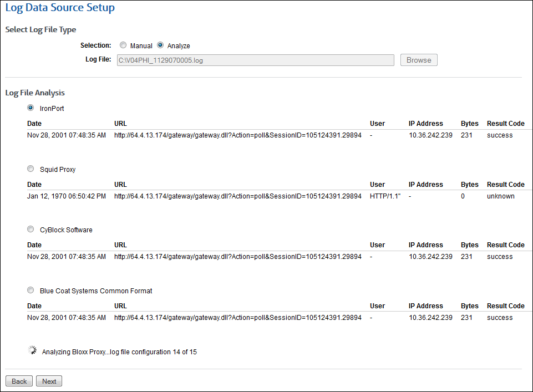The height and width of the screenshot is (392, 533).
Task: Click the Squid Proxy date Jan 12, 1970
Action: 67,196
